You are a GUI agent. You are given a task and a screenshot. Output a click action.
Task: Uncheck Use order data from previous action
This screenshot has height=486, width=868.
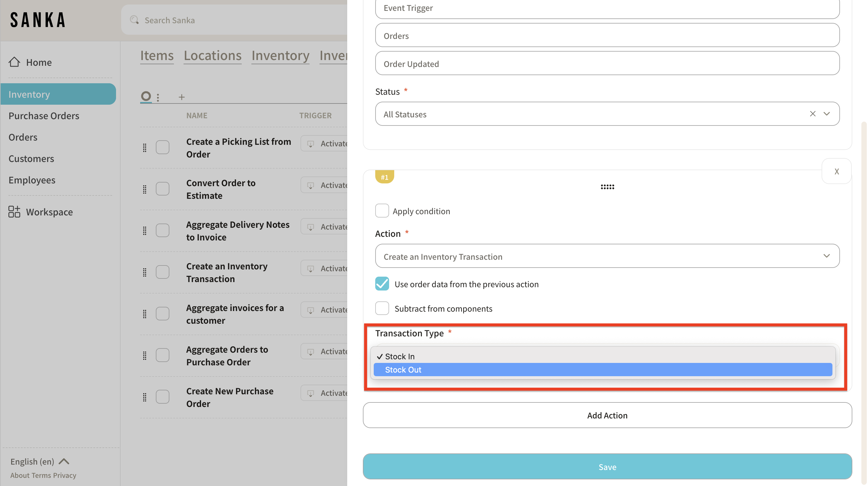(382, 284)
